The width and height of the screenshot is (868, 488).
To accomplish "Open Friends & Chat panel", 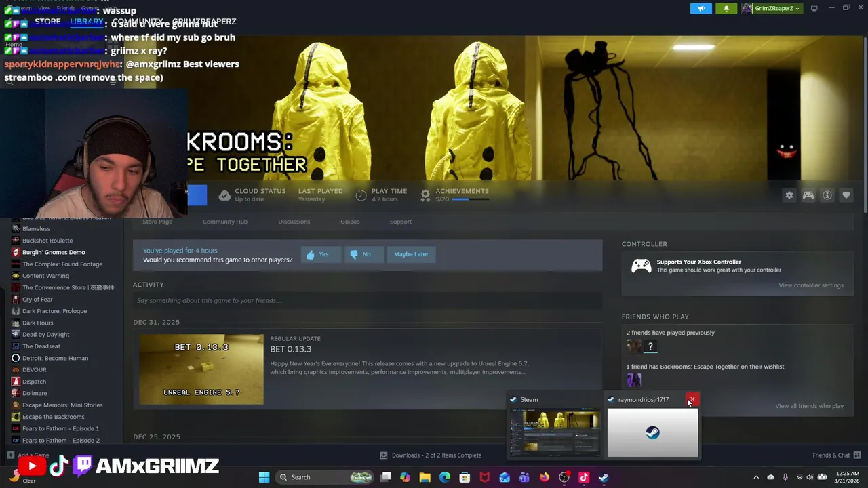I will point(836,455).
